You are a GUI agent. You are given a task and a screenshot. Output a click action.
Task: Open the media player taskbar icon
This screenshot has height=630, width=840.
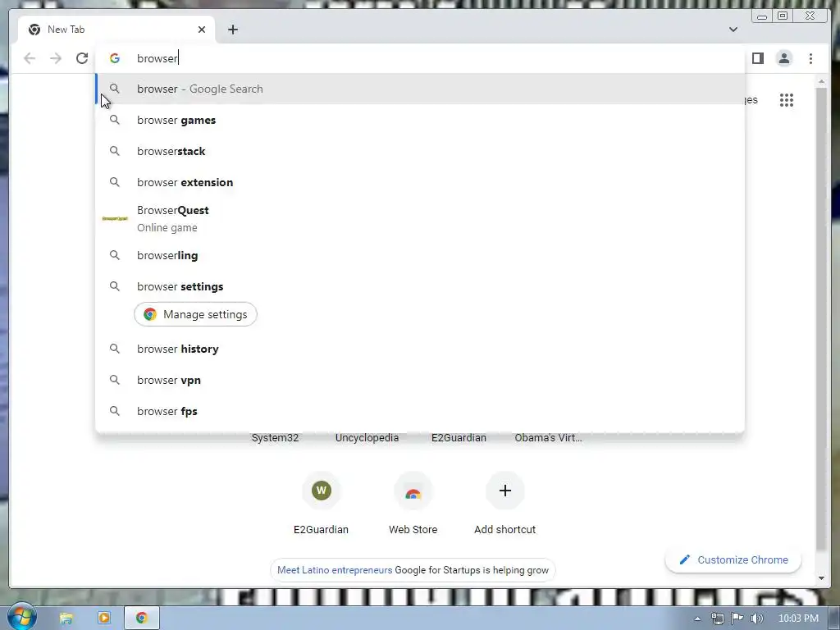coord(104,619)
